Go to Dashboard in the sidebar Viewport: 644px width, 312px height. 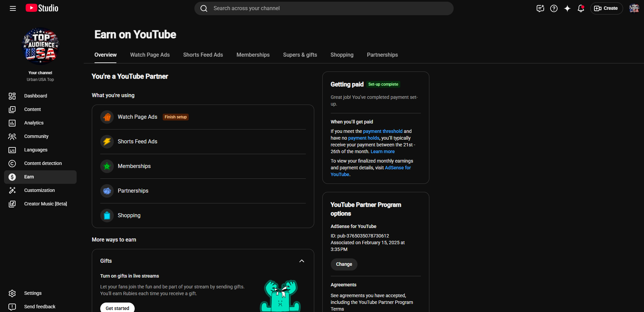[x=40, y=96]
